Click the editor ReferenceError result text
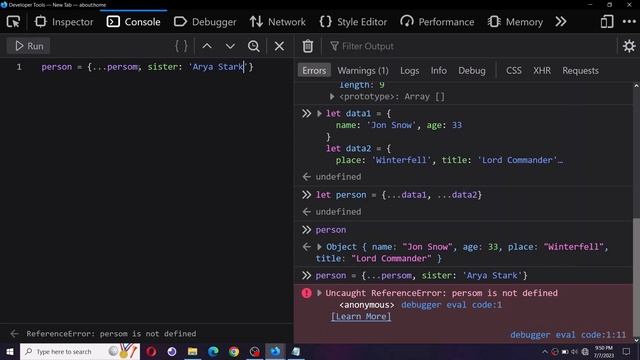The width and height of the screenshot is (640, 360). point(111,333)
